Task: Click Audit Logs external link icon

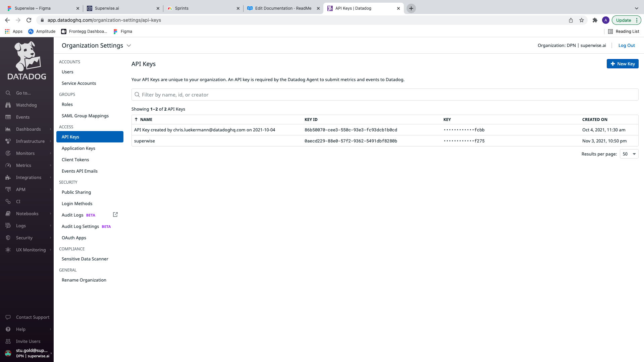Action: [x=115, y=215]
